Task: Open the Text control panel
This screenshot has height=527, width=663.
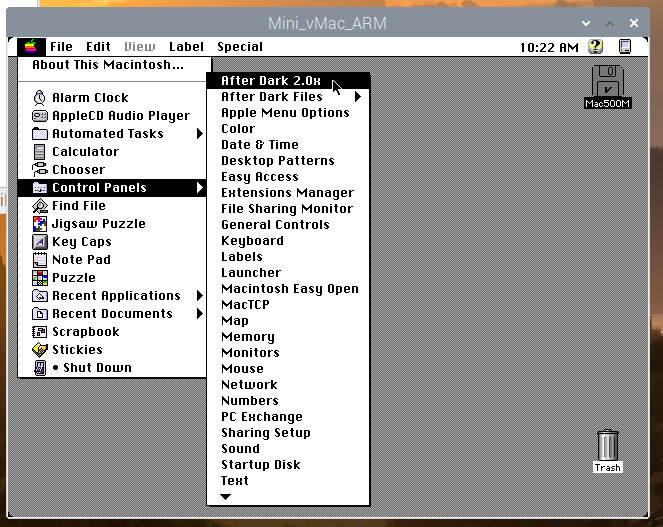Action: click(288, 481)
